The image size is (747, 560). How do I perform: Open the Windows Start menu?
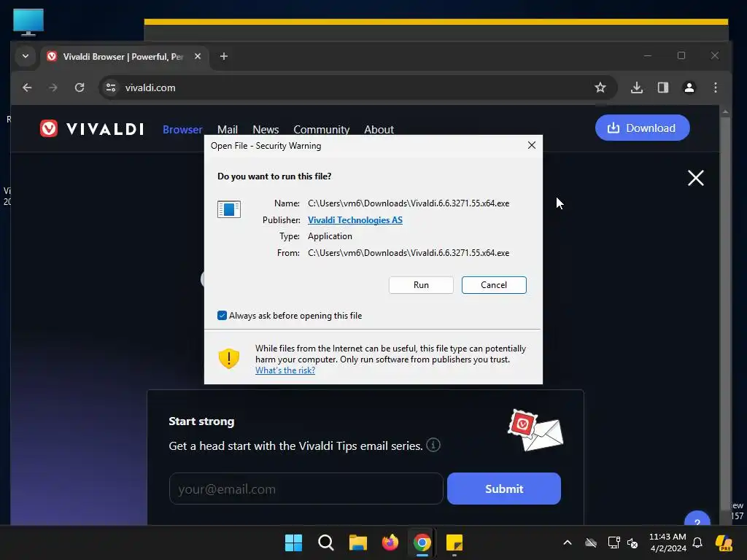pyautogui.click(x=293, y=542)
